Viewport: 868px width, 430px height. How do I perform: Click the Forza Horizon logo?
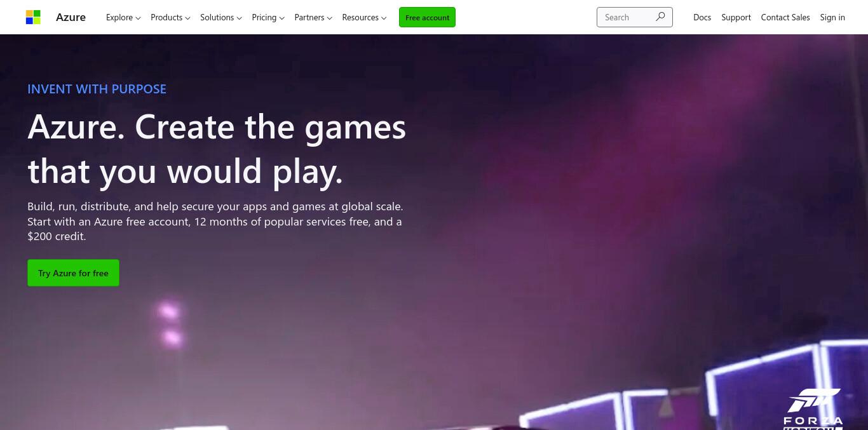click(813, 408)
